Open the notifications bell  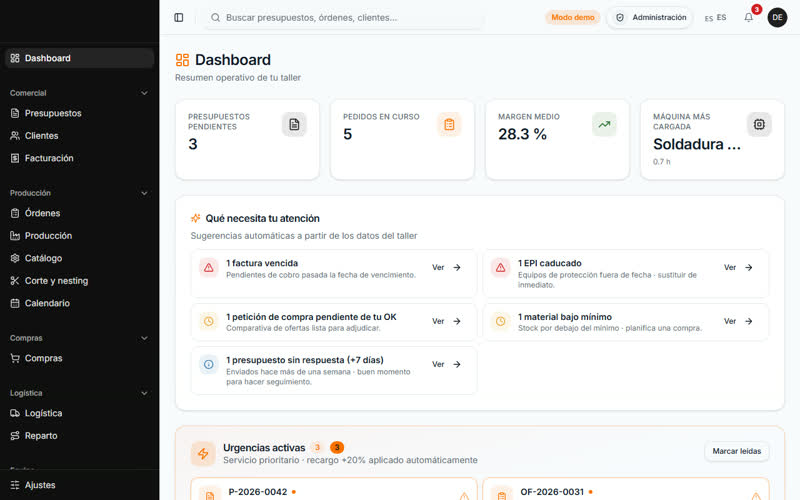(748, 17)
